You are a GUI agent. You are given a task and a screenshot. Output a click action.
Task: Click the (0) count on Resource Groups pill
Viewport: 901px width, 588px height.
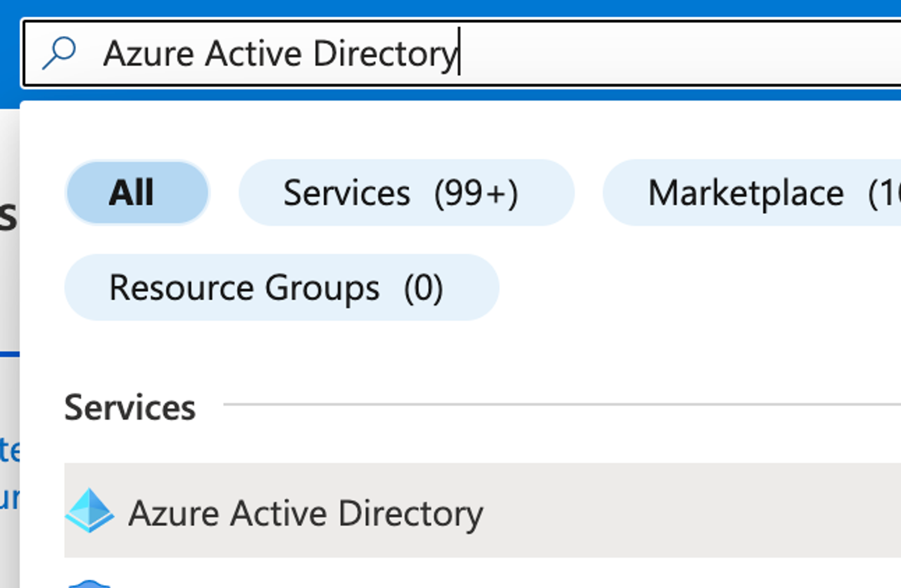(423, 287)
